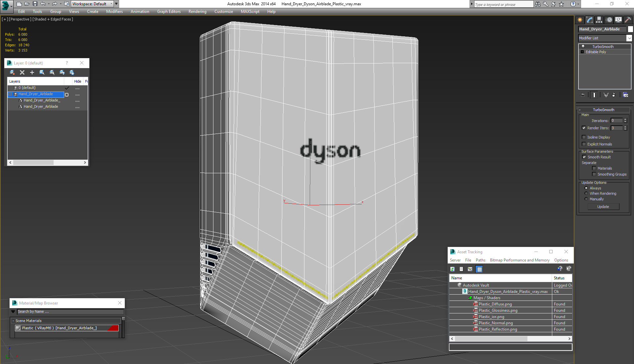Open the Create command panel tab

[x=580, y=20]
